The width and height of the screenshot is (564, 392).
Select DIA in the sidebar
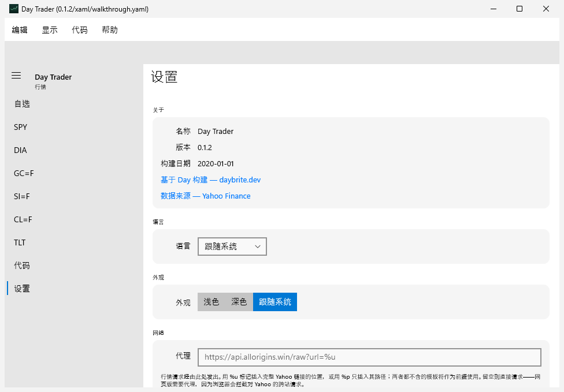[x=73, y=150]
